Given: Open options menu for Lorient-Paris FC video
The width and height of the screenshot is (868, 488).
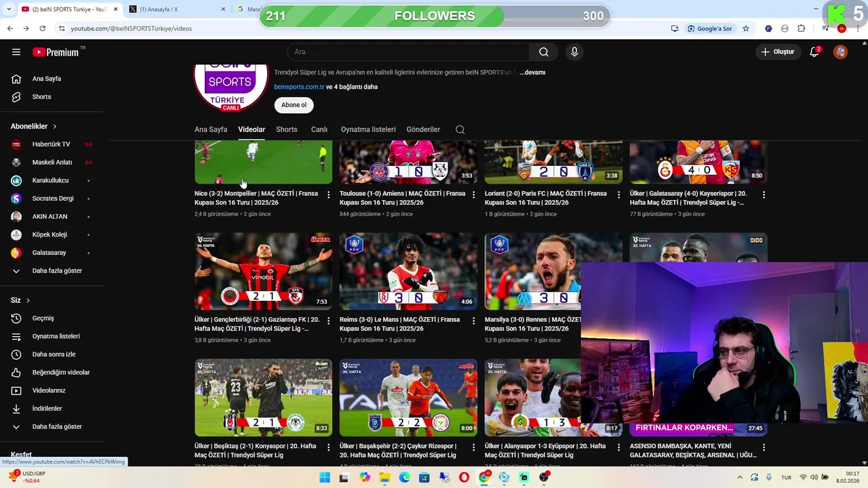Looking at the screenshot, I should (618, 195).
